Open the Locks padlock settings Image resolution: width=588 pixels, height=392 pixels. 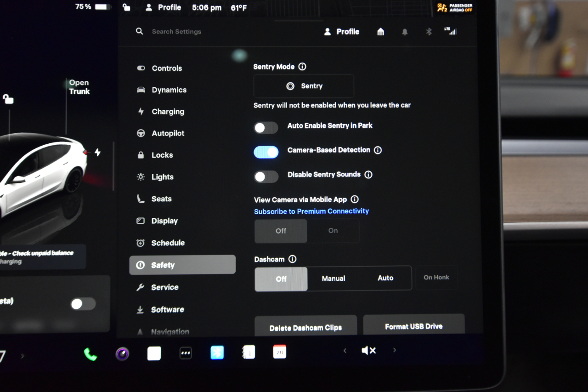[140, 155]
